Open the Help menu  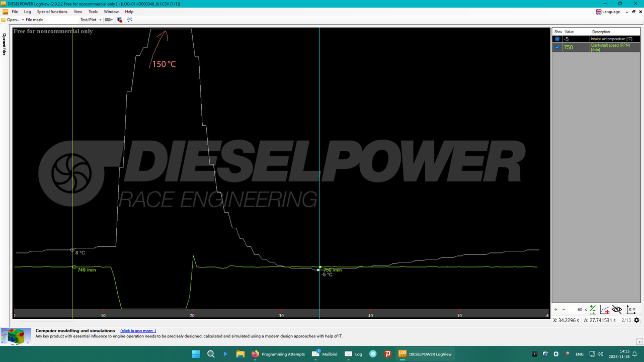pos(129,12)
